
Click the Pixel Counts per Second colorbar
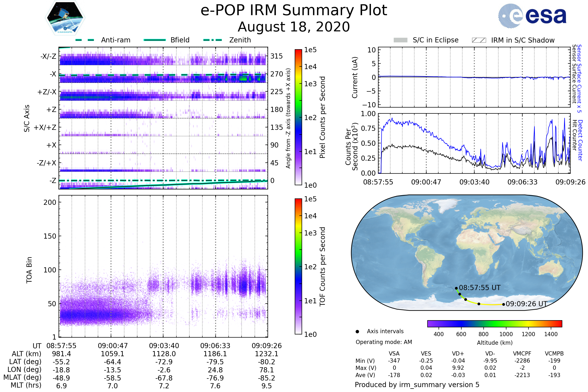[298, 117]
